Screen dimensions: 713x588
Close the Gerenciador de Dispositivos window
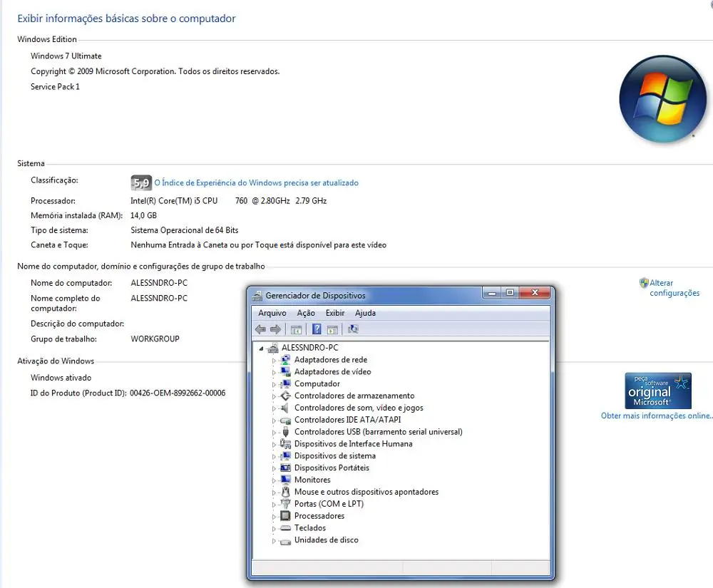(535, 293)
